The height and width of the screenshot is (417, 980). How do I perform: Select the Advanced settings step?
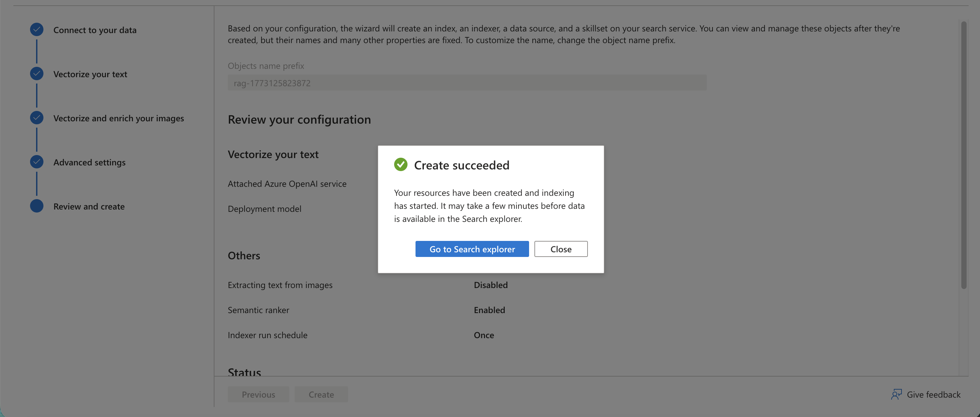[89, 162]
